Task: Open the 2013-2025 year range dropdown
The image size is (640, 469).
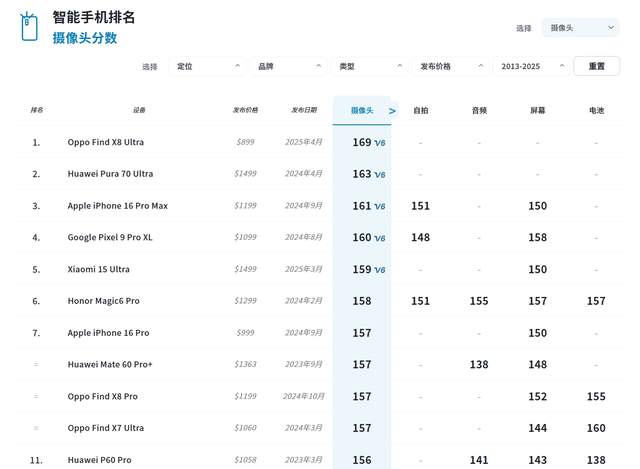Action: [x=532, y=66]
